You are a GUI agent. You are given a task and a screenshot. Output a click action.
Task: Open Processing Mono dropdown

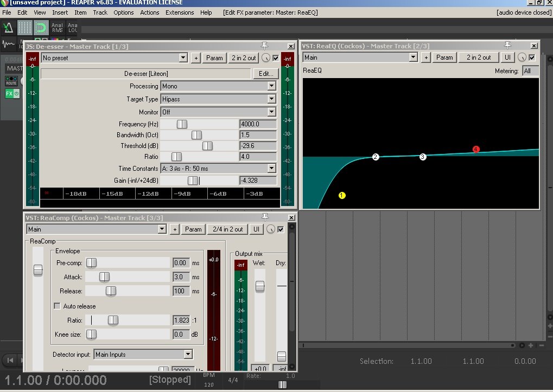pyautogui.click(x=218, y=86)
